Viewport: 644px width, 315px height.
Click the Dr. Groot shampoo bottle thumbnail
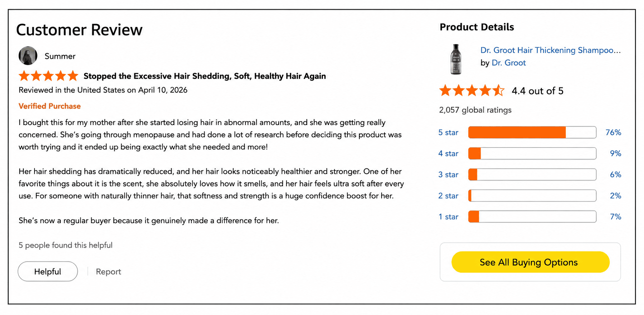tap(456, 59)
